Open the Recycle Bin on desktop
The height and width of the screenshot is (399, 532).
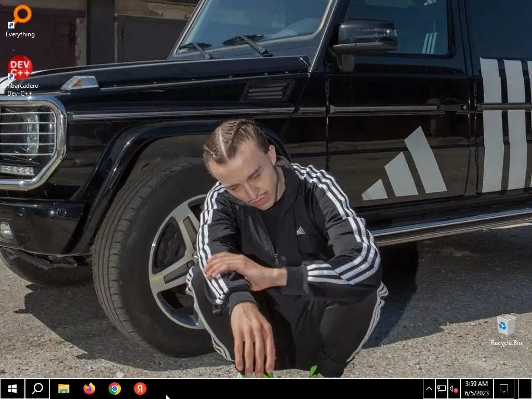[x=506, y=330]
